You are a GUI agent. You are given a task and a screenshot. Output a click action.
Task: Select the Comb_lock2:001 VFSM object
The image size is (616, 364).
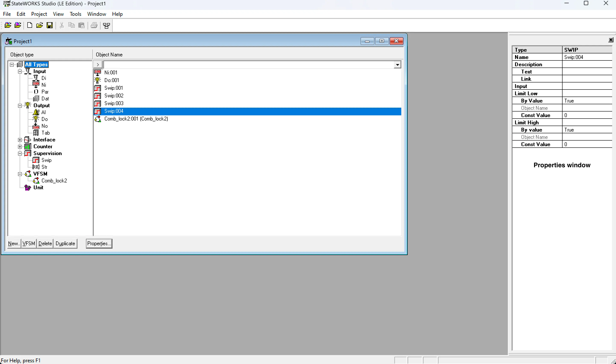click(136, 119)
